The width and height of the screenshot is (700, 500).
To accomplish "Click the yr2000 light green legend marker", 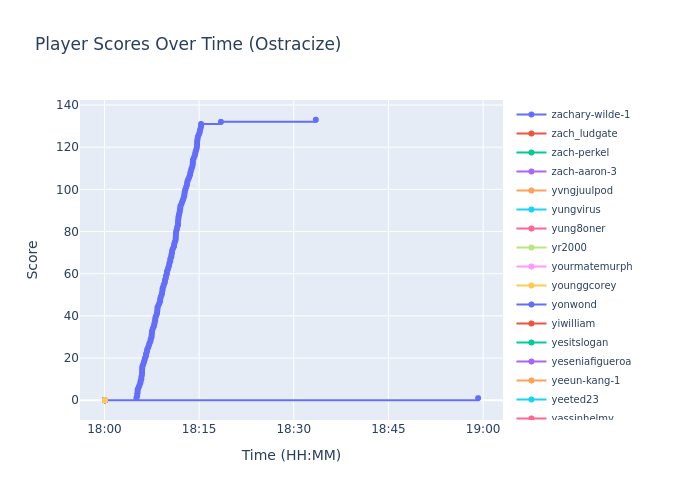I will (x=531, y=248).
